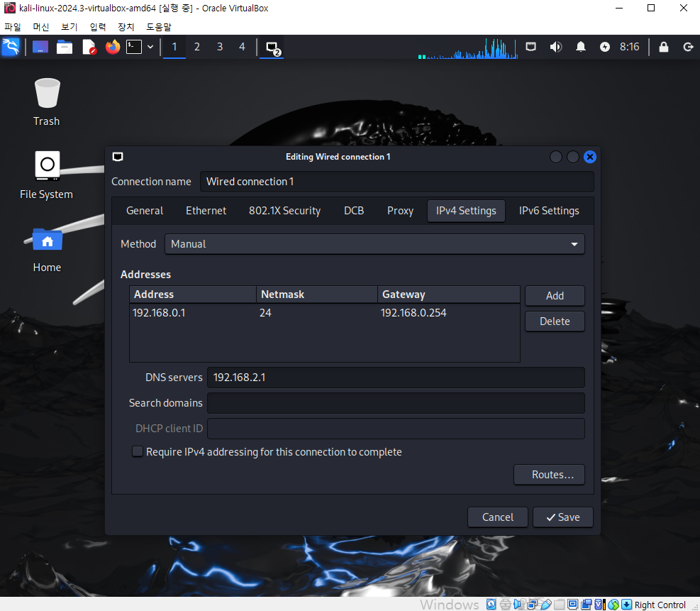The image size is (700, 611).
Task: Save the wired connection settings
Action: coord(563,517)
